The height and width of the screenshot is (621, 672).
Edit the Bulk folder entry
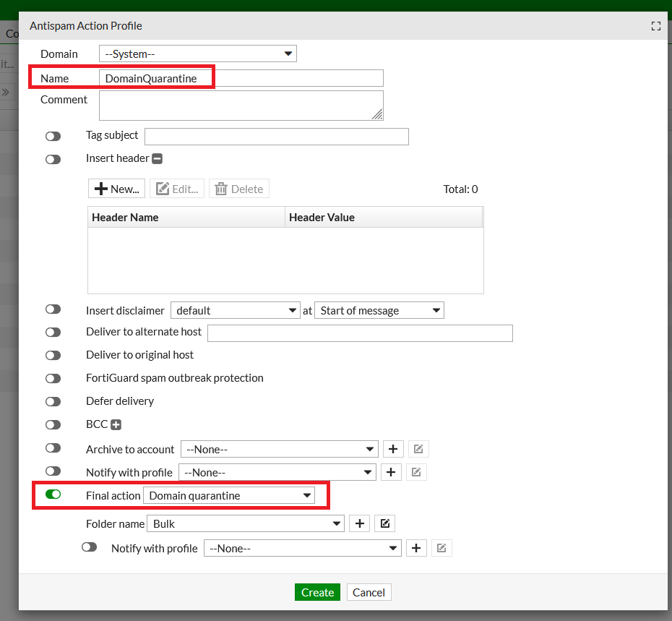(x=385, y=523)
